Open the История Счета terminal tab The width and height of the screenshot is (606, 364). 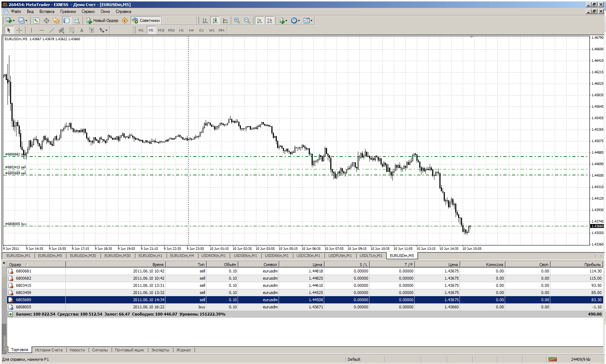pyautogui.click(x=49, y=350)
